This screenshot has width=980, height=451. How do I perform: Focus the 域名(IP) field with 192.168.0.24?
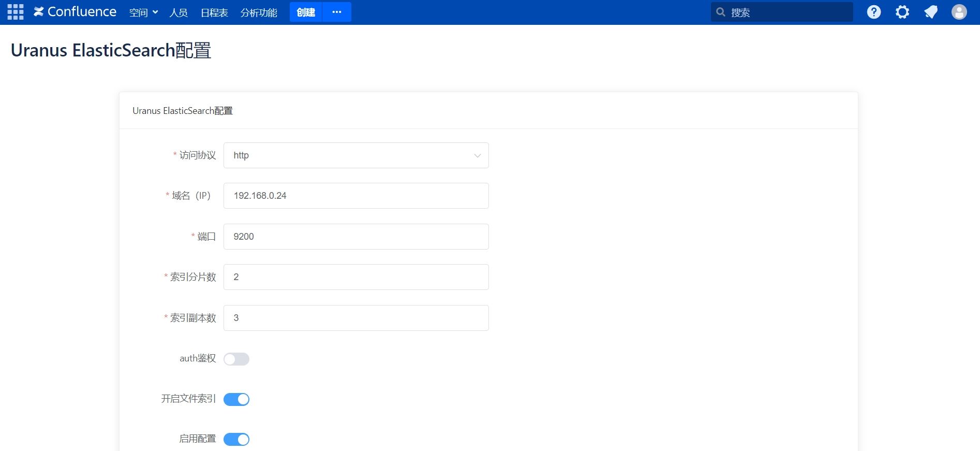pyautogui.click(x=356, y=196)
